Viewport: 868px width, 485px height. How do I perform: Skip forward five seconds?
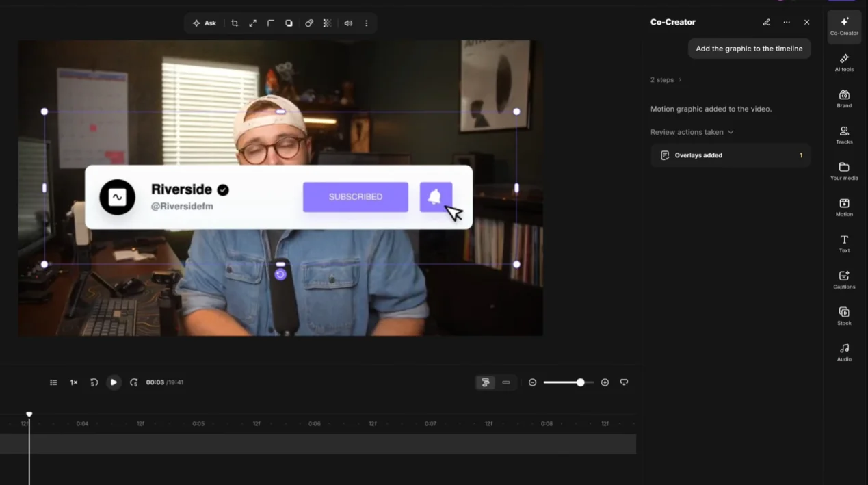pos(133,382)
